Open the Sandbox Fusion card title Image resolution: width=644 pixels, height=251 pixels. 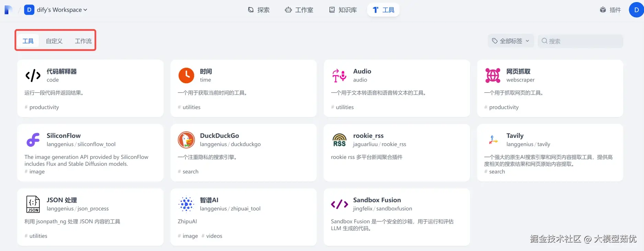coord(377,200)
